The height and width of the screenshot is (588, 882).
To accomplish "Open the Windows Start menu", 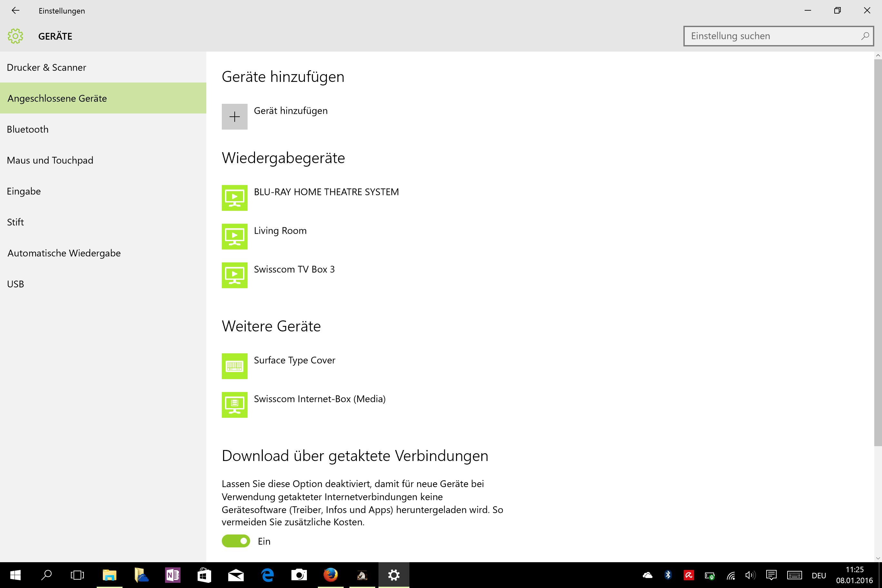I will (15, 575).
